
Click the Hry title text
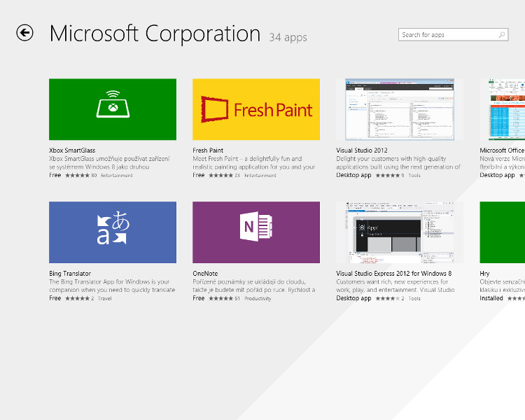[x=484, y=274]
